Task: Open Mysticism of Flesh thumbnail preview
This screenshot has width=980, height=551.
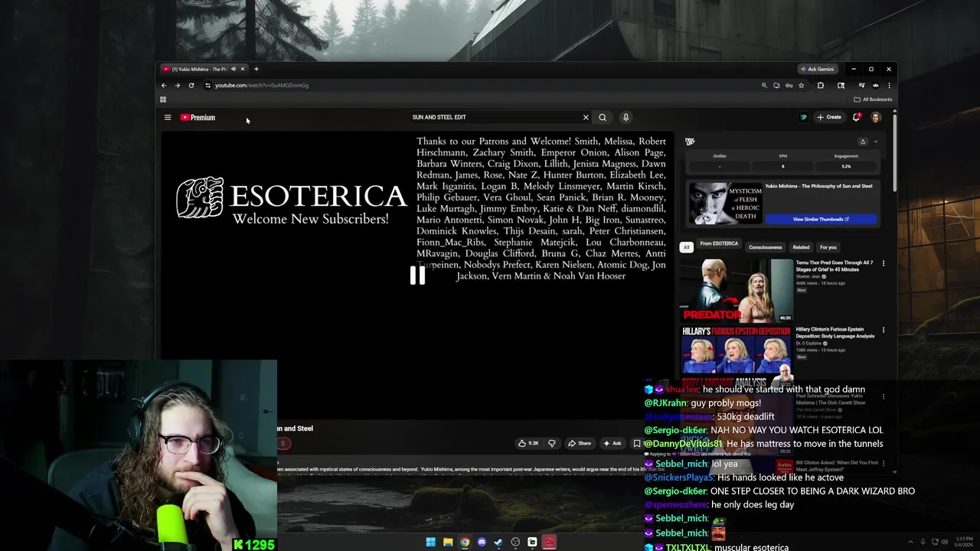Action: point(725,203)
